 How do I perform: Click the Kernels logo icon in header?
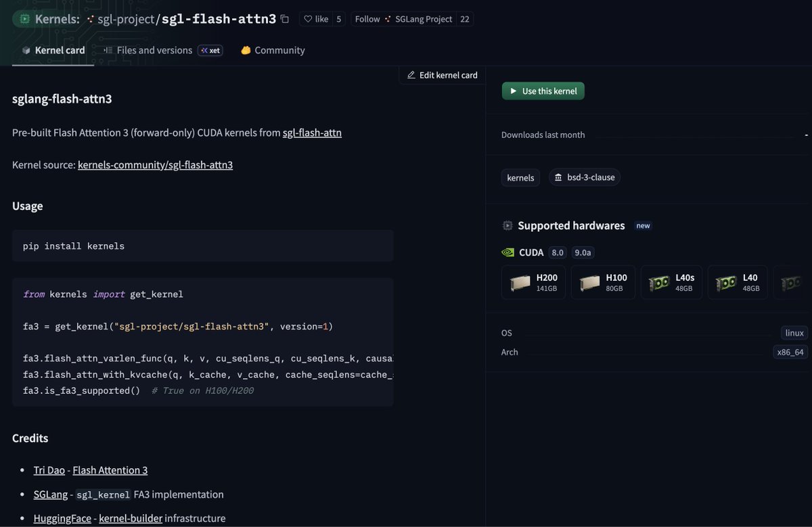[24, 19]
